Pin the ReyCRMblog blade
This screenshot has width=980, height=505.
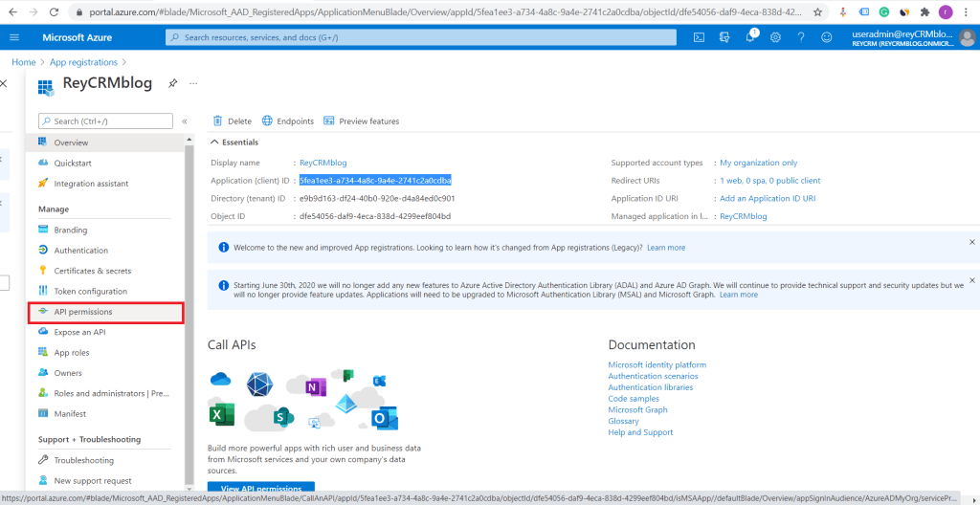click(173, 83)
